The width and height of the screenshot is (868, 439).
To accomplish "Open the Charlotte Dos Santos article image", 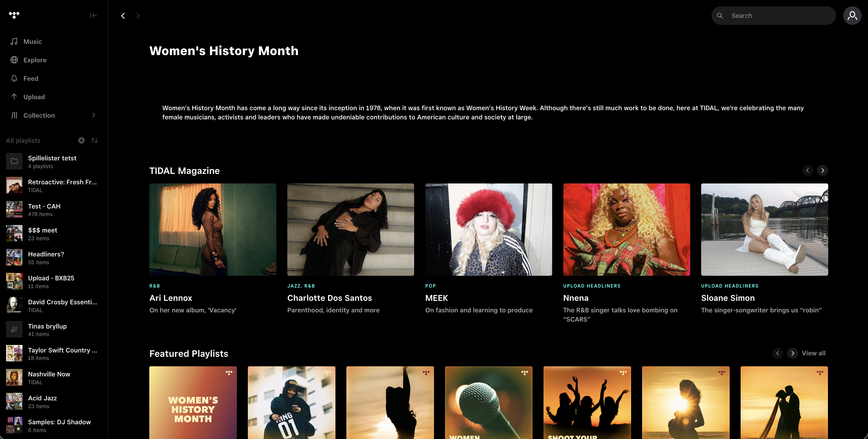I will (350, 230).
